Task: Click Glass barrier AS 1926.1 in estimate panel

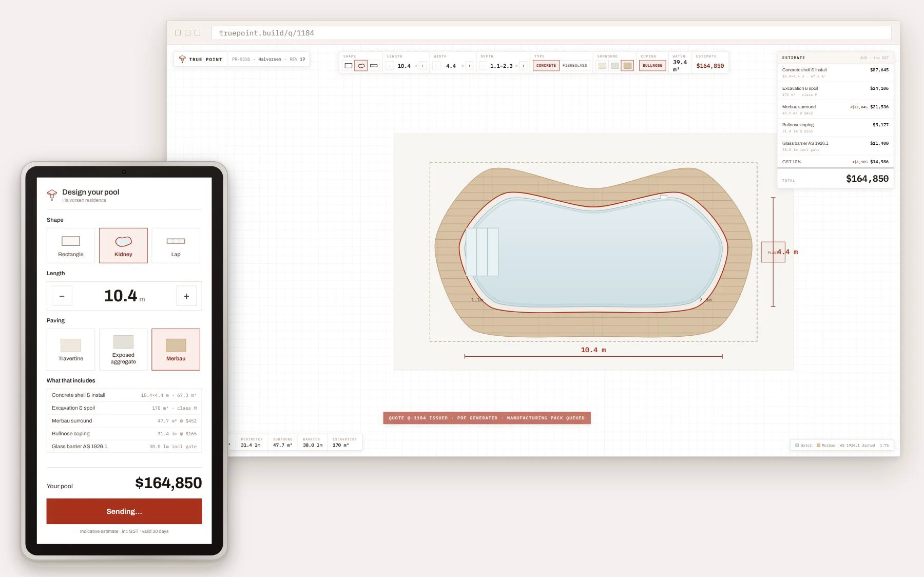Action: point(835,146)
